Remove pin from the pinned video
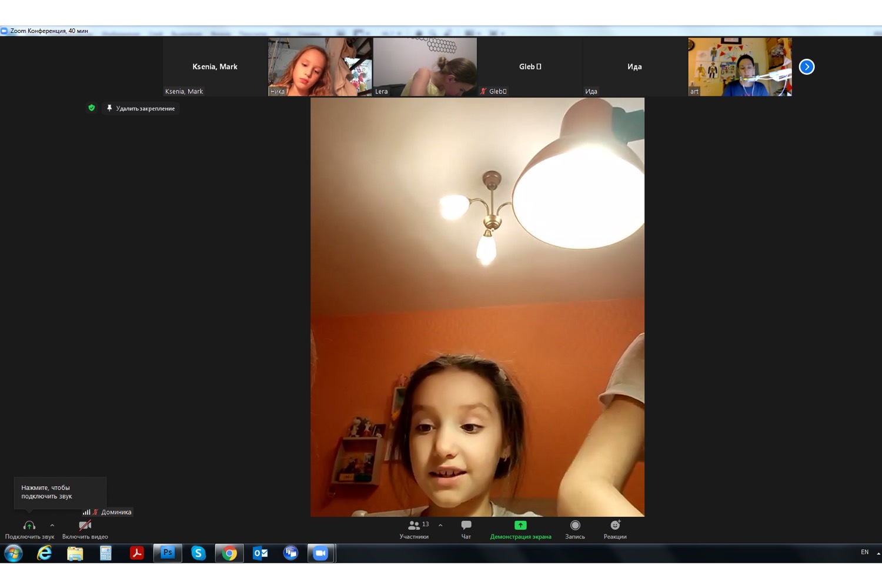The image size is (882, 588). point(141,108)
